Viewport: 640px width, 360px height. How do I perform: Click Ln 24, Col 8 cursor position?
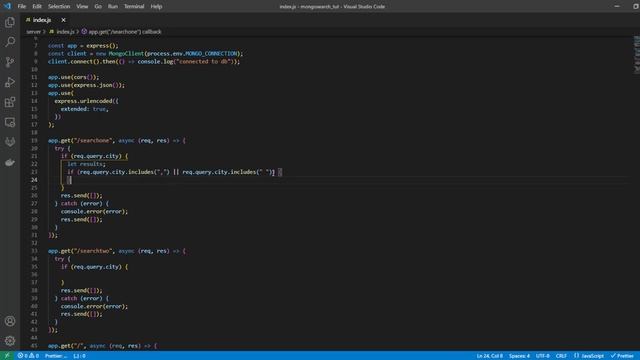click(x=489, y=356)
